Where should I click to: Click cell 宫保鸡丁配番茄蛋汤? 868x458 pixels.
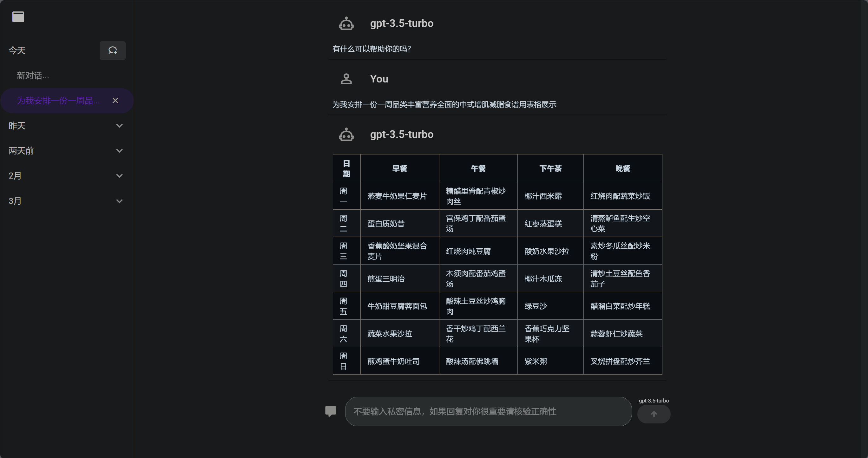pos(478,224)
